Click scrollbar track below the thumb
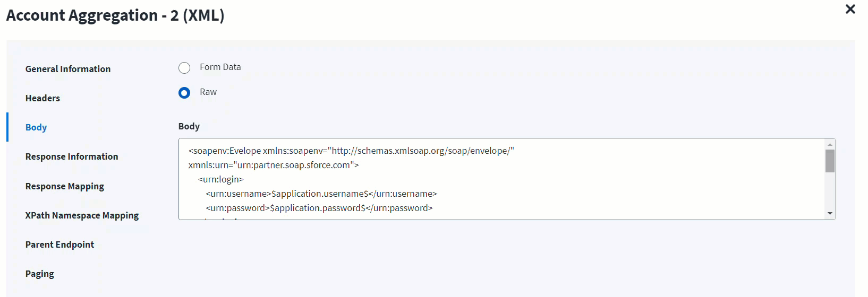The height and width of the screenshot is (297, 868). 830,191
